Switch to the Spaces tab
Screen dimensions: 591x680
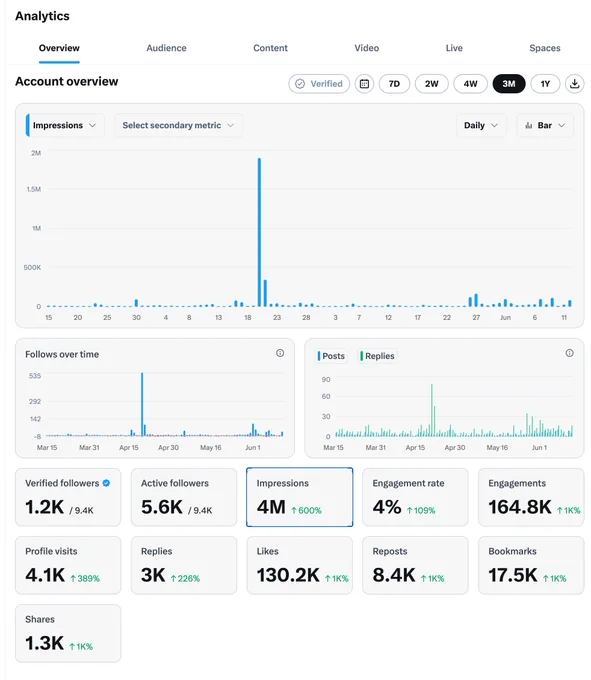click(545, 48)
